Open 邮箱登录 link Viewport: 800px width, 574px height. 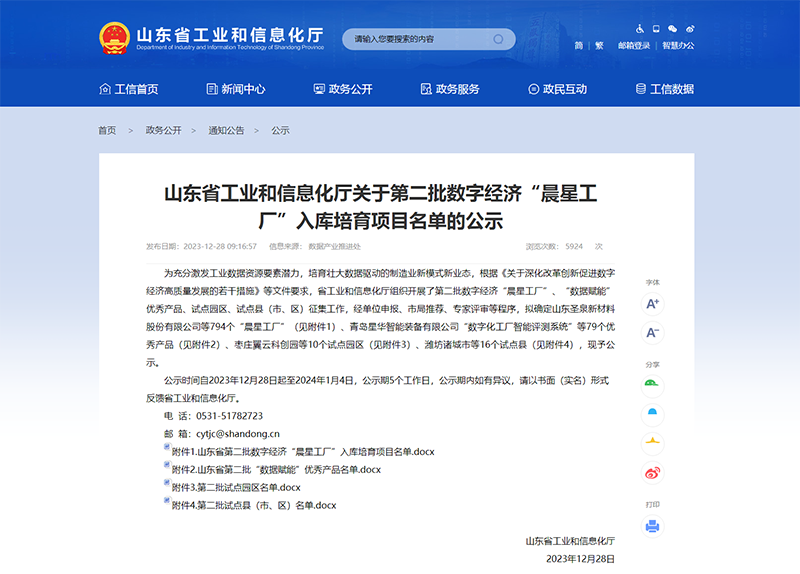(x=634, y=46)
